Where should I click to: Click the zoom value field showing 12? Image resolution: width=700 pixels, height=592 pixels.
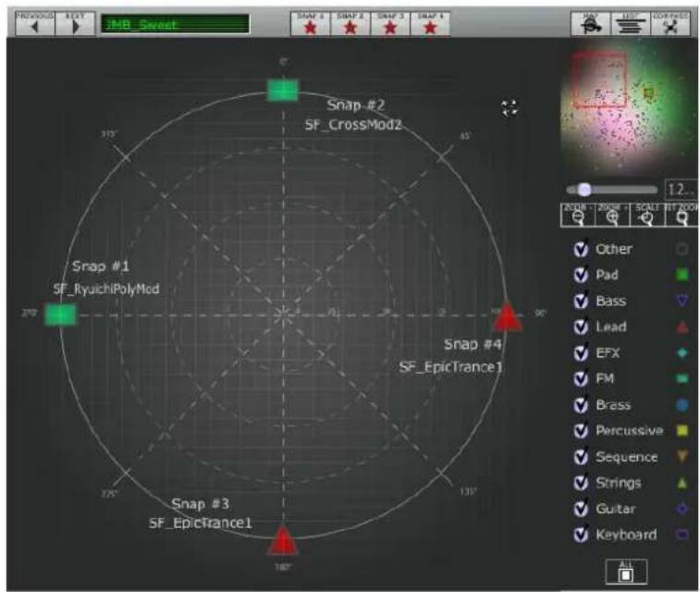point(682,190)
